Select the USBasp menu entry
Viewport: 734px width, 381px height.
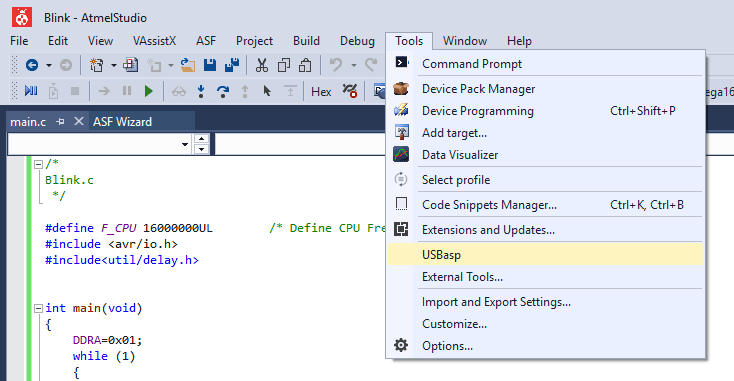[x=545, y=254]
